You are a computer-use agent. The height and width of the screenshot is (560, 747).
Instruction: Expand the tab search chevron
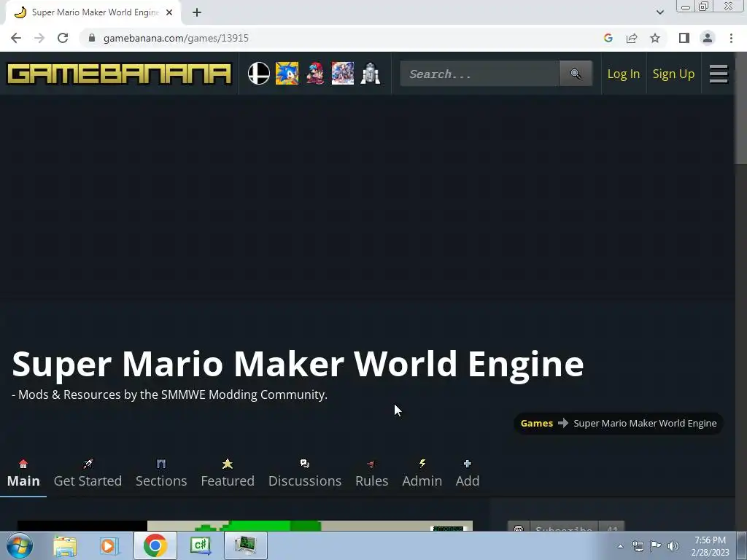pos(659,12)
